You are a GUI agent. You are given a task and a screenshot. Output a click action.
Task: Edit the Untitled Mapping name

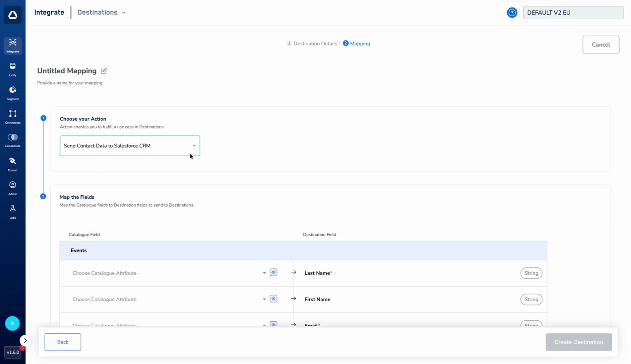tap(104, 71)
